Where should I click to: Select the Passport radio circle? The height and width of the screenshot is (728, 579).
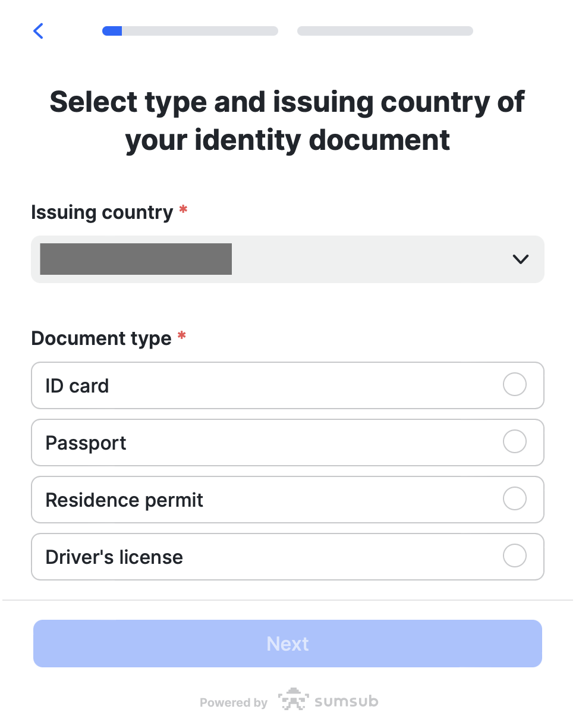coord(514,442)
